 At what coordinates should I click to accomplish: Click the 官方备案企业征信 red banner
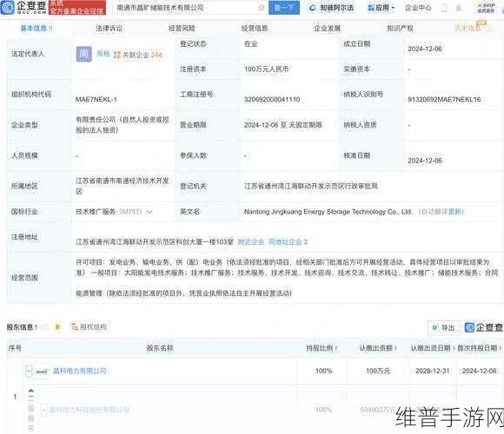pos(77,8)
